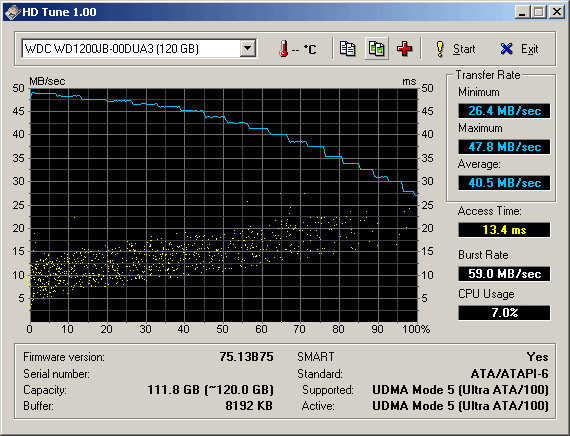The image size is (570, 436).
Task: Click the Minimum transfer rate value field
Action: tap(504, 111)
